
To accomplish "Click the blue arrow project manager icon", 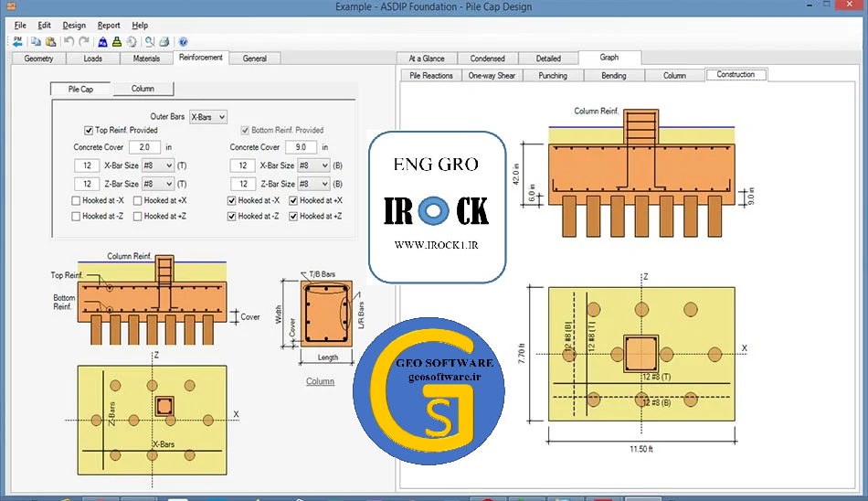I will pos(17,42).
